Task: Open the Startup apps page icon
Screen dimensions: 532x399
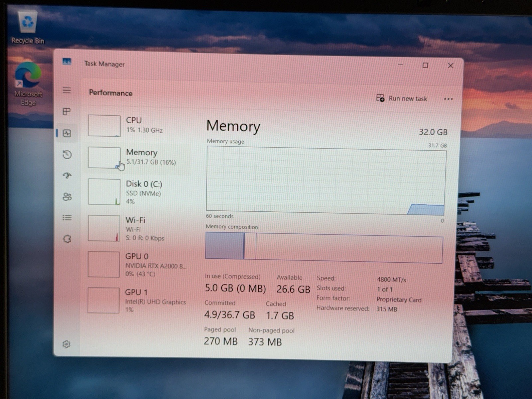Action: 67,175
